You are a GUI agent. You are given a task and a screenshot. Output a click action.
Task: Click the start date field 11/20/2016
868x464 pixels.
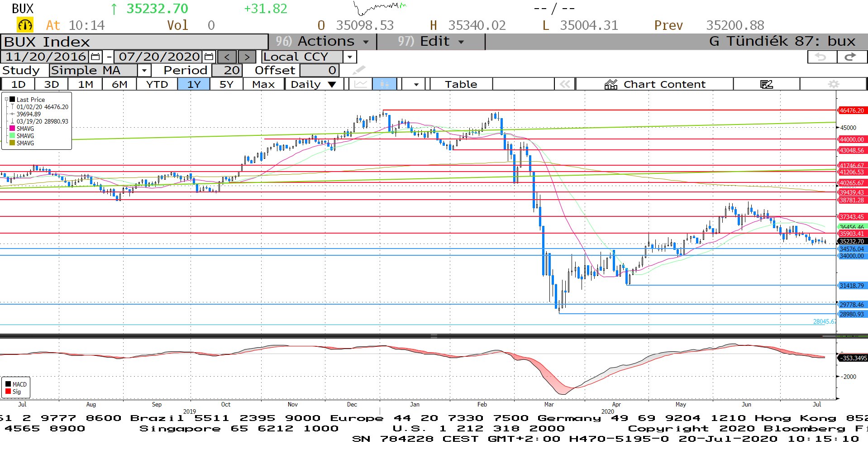(45, 57)
